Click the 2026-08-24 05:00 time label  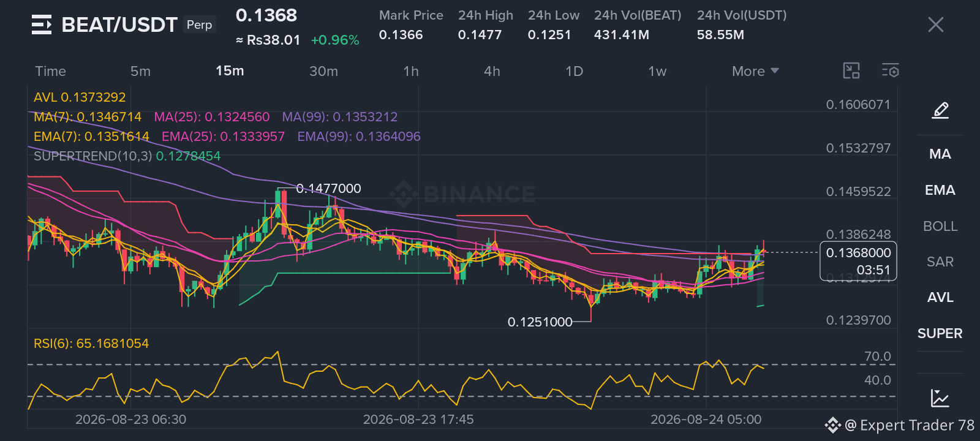[706, 420]
